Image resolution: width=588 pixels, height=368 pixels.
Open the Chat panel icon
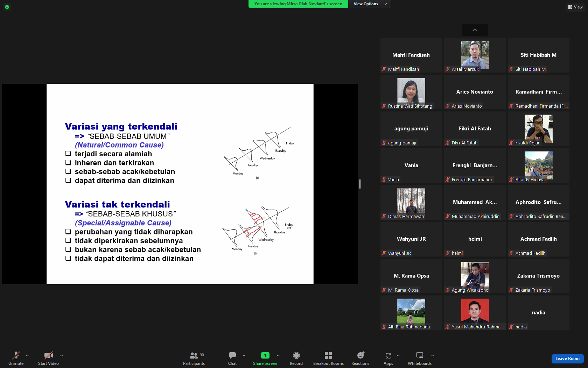[x=232, y=355]
